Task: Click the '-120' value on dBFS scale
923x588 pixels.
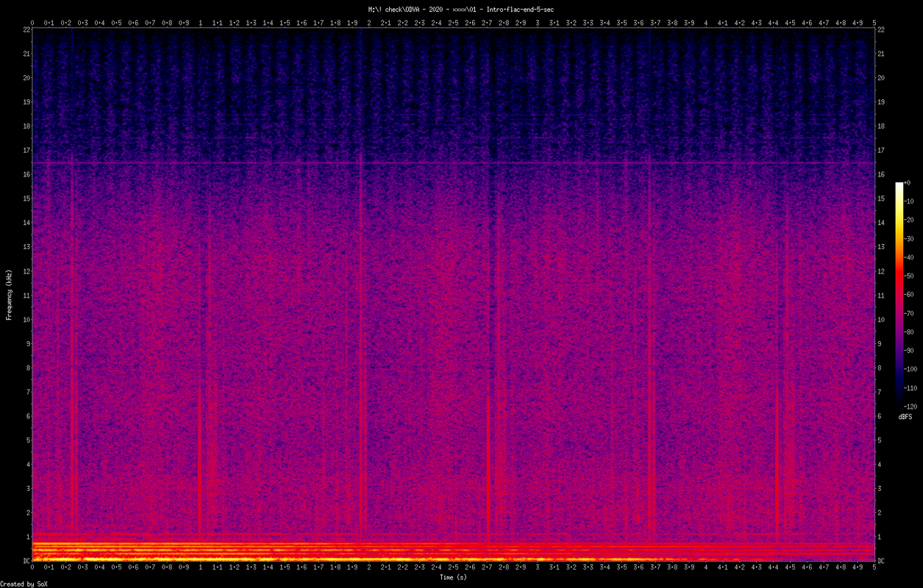Action: click(x=910, y=406)
